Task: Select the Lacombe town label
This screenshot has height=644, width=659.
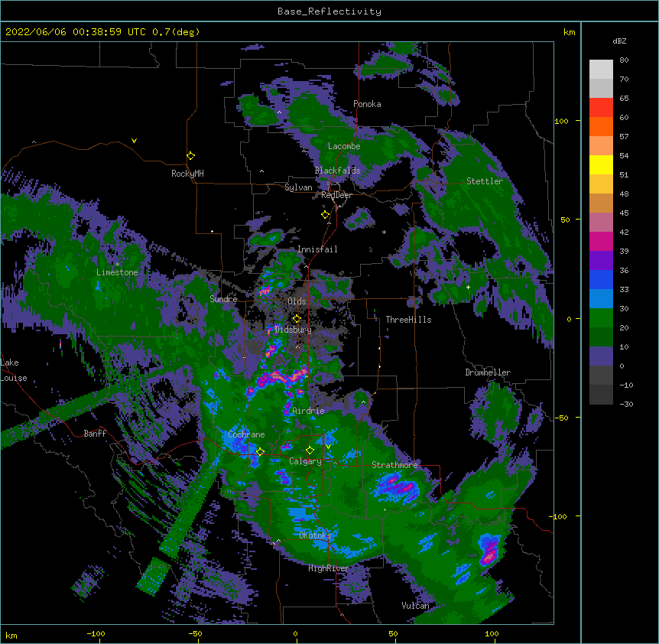Action: (344, 146)
